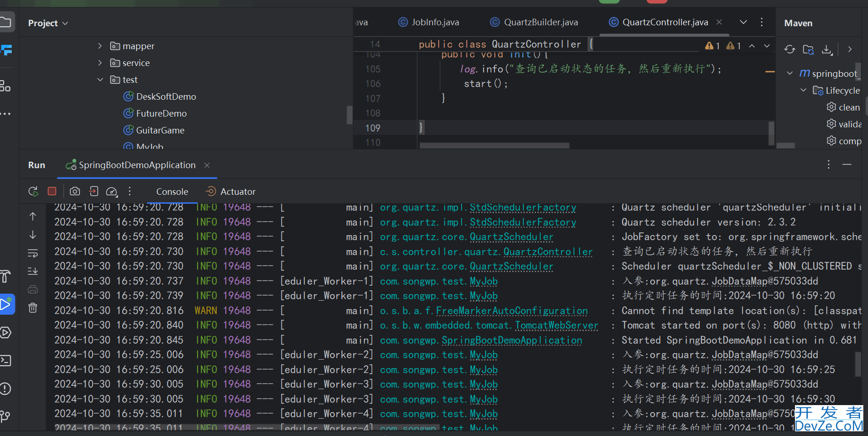
Task: Jump up the stack trace arrow
Action: pyautogui.click(x=33, y=216)
